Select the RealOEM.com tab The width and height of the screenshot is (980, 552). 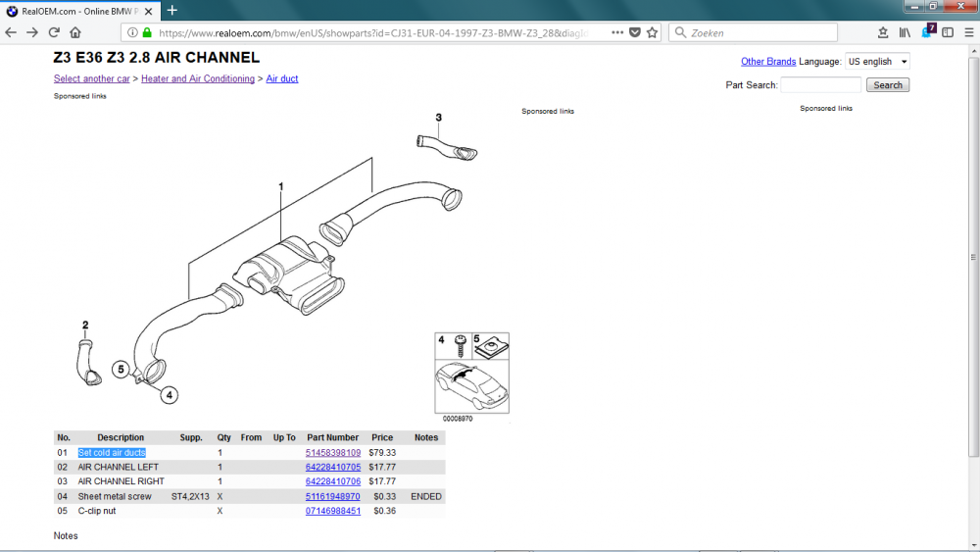[80, 11]
